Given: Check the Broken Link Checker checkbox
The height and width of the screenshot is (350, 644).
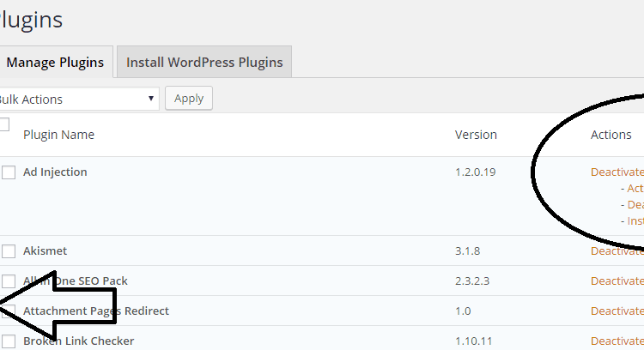Looking at the screenshot, I should pos(9,341).
